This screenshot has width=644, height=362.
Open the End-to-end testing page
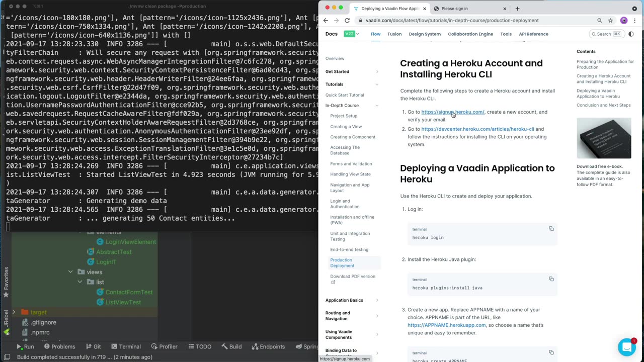tap(349, 250)
